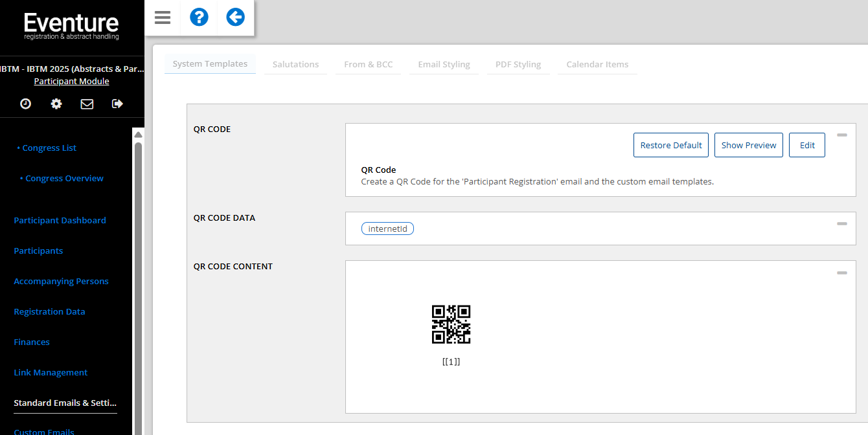
Task: Collapse the QR Code section
Action: (841, 135)
